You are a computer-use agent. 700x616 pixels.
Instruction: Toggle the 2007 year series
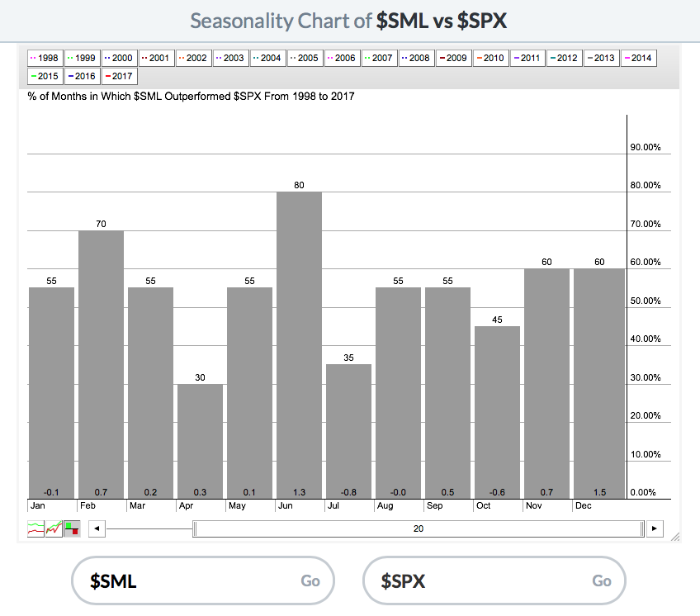(x=379, y=58)
